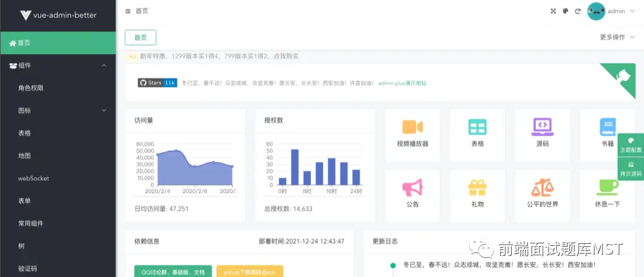Click the purple source code laptop icon
Image resolution: width=644 pixels, height=277 pixels.
(542, 127)
